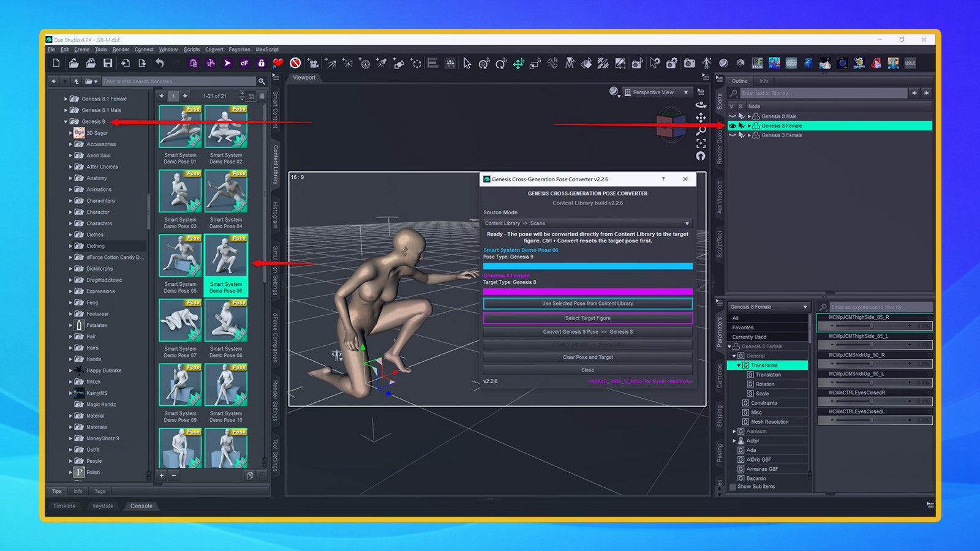
Task: Click the New Scene file icon
Action: [56, 63]
